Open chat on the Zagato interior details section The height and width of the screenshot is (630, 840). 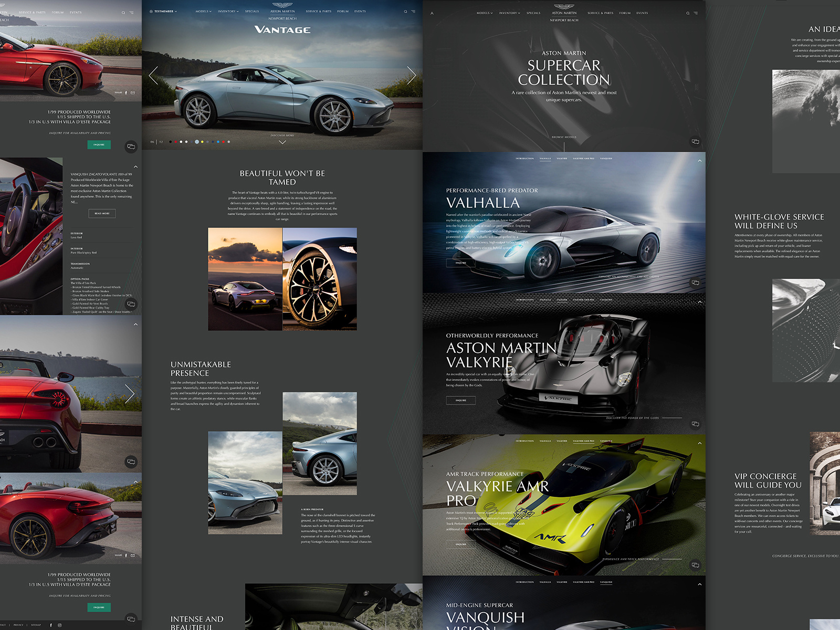[131, 304]
